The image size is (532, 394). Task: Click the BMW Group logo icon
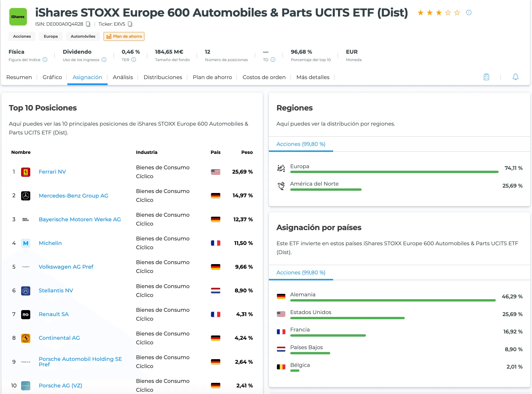tap(26, 220)
